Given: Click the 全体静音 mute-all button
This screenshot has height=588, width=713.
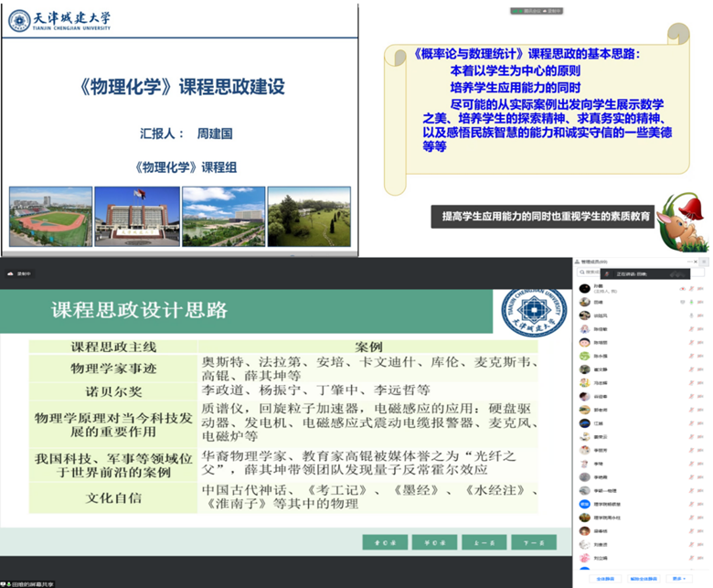Looking at the screenshot, I should [x=604, y=579].
